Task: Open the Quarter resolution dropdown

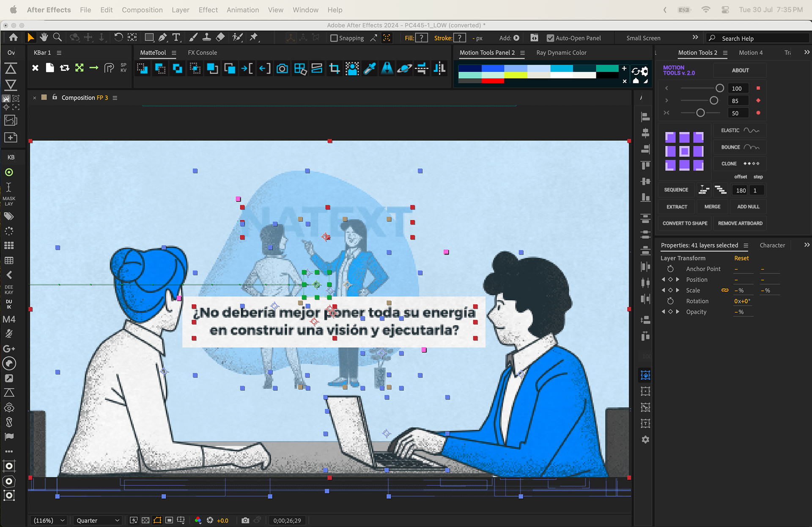Action: tap(97, 520)
